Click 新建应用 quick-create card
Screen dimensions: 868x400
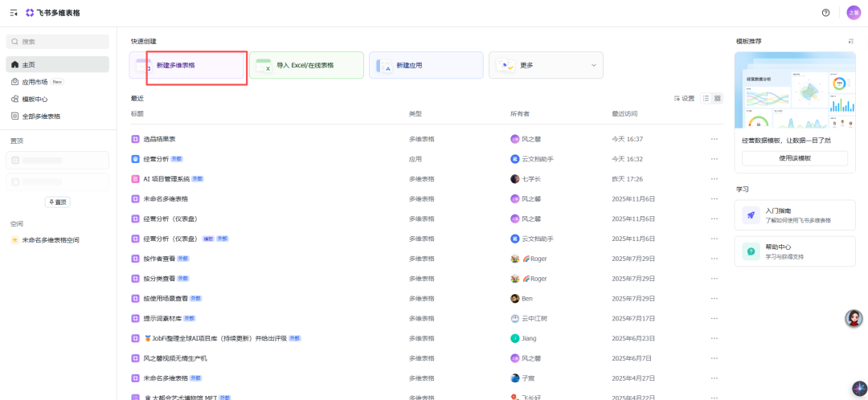(x=426, y=65)
